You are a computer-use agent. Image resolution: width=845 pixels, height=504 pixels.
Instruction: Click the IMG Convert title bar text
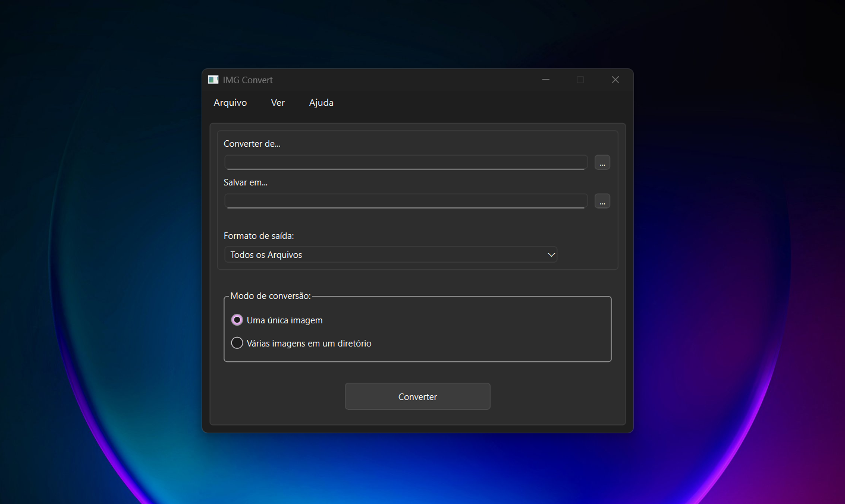coord(248,80)
